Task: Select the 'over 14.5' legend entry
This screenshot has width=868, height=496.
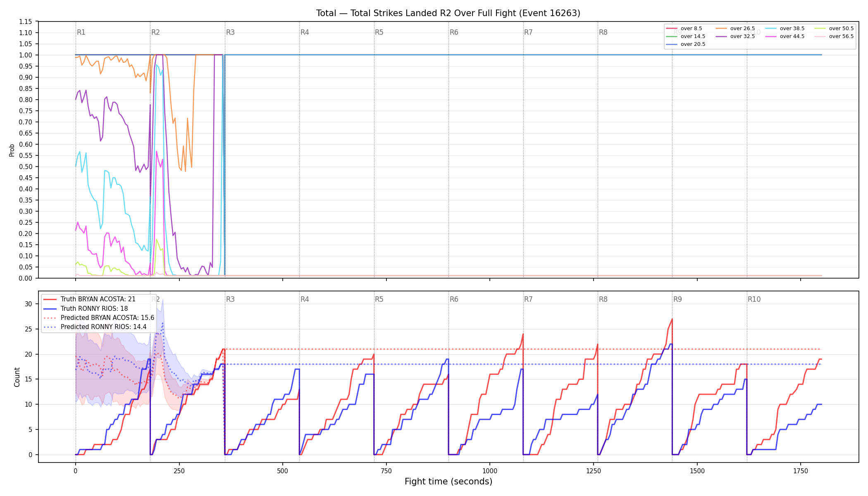Action: click(686, 36)
